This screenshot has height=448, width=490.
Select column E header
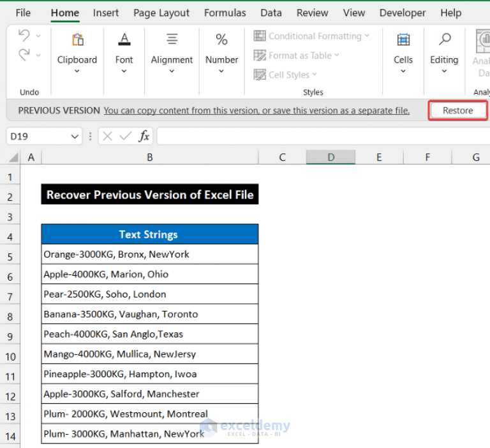(379, 157)
